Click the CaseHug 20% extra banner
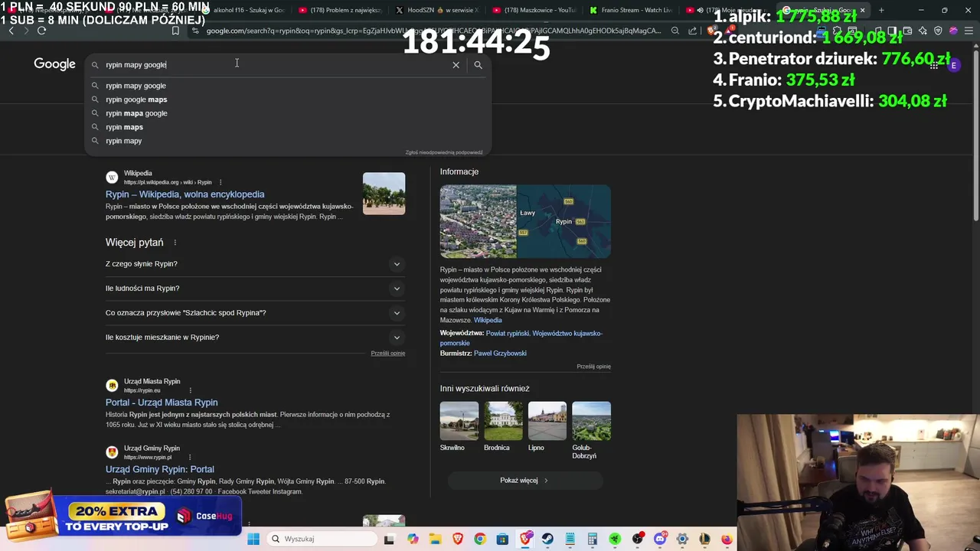The height and width of the screenshot is (551, 980). (122, 518)
